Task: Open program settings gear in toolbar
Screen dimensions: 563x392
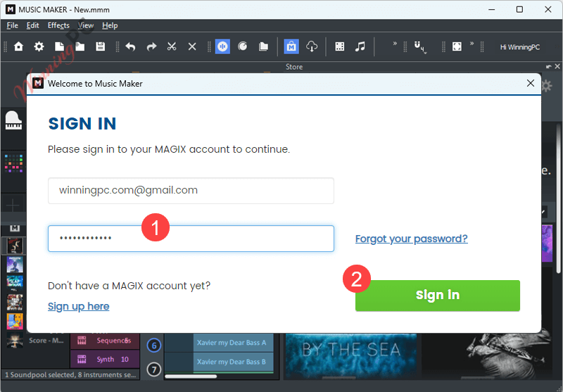Action: click(39, 46)
